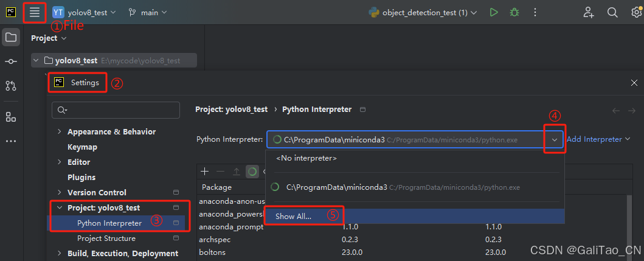The height and width of the screenshot is (261, 644).
Task: Run the object_detection_test configuration
Action: (x=494, y=13)
